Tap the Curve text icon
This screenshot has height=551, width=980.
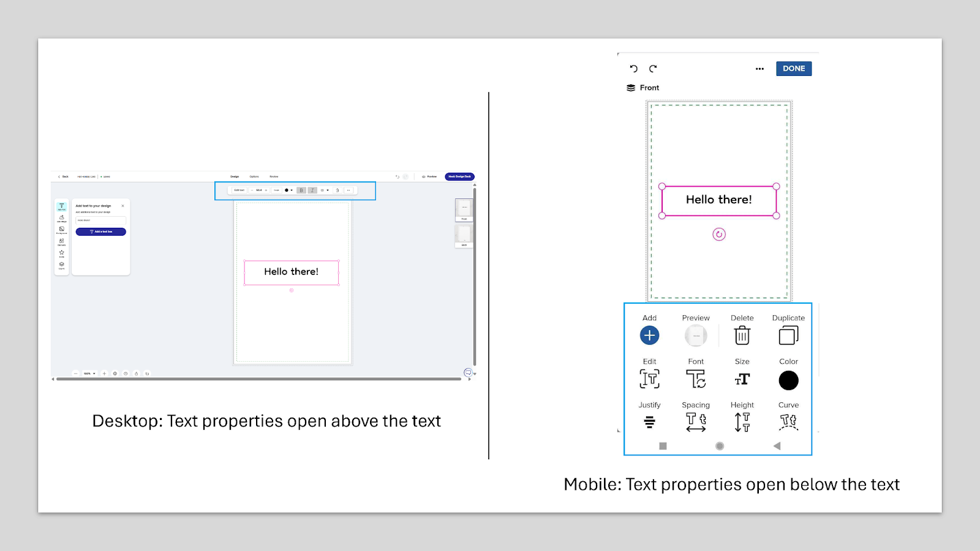[x=788, y=422]
